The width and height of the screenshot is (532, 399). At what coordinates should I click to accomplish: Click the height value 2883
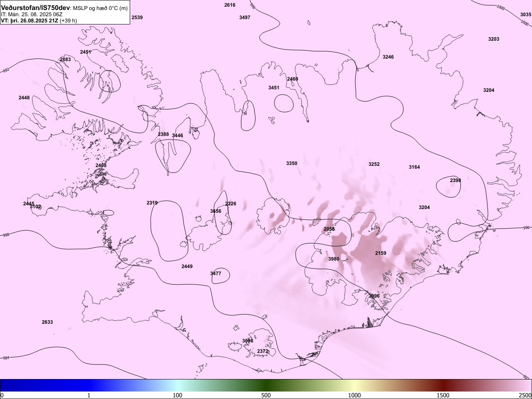coord(65,59)
